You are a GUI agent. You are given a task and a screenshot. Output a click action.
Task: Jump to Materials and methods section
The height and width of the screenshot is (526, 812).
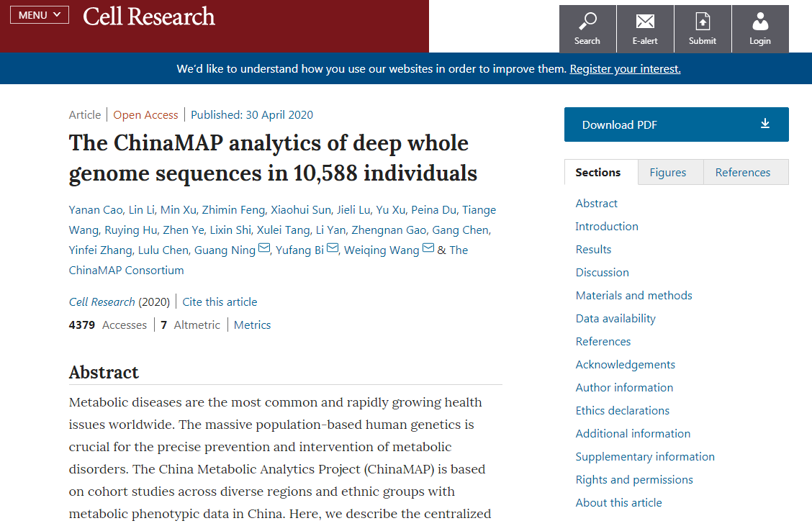point(633,295)
